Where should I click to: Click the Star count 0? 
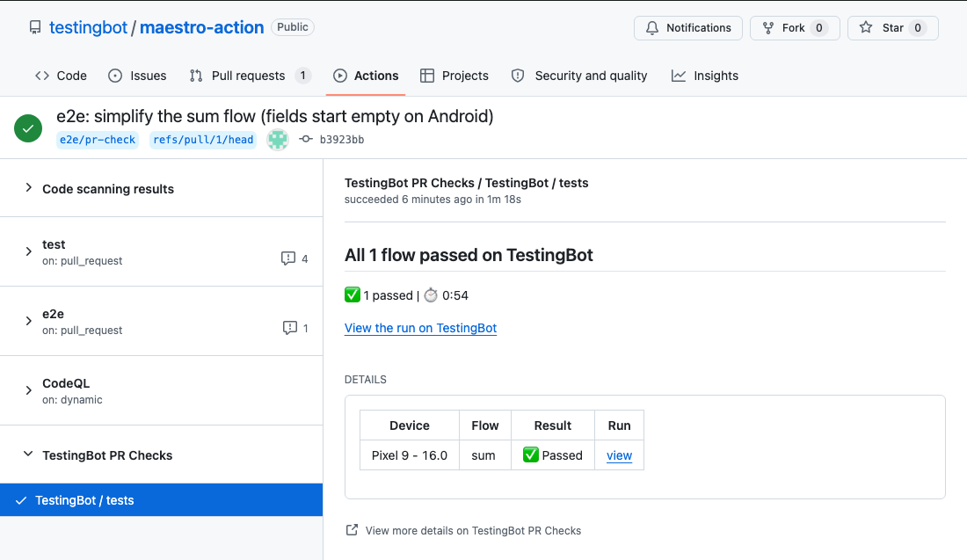[x=918, y=28]
